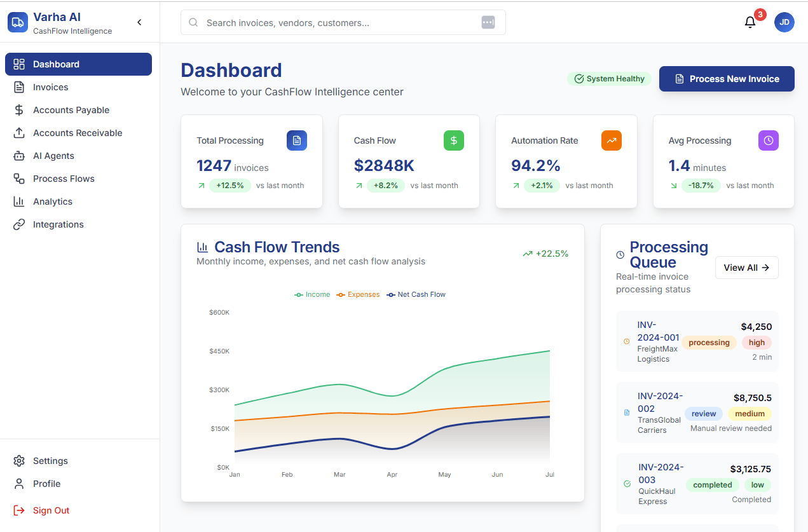Click View All in Processing Queue
The width and height of the screenshot is (808, 532).
746,268
